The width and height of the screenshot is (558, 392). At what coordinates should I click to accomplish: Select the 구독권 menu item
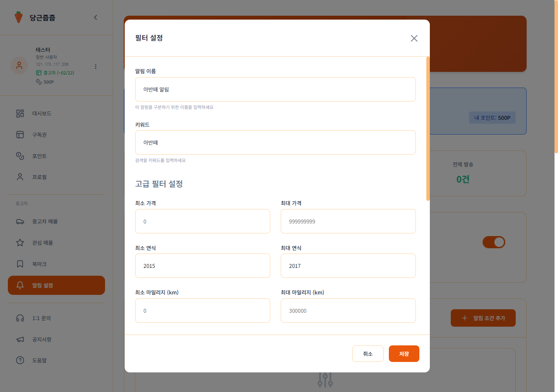pos(39,135)
